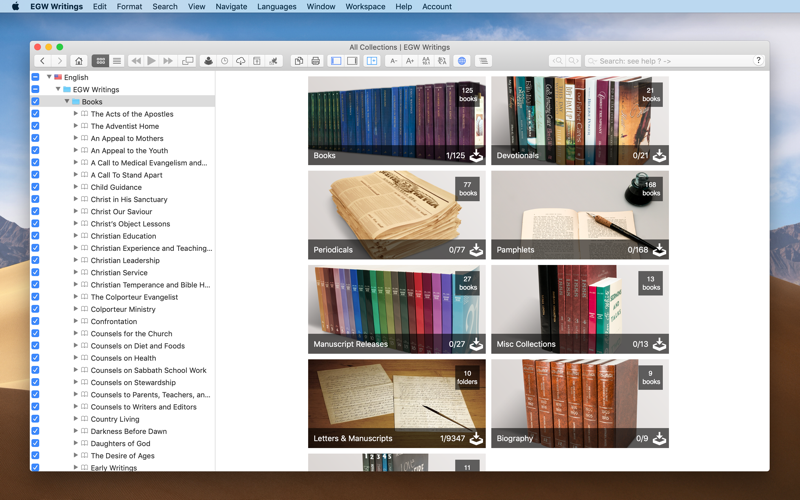Image resolution: width=800 pixels, height=500 pixels.
Task: Open the Manuscript Releases collection tile
Action: tap(396, 309)
